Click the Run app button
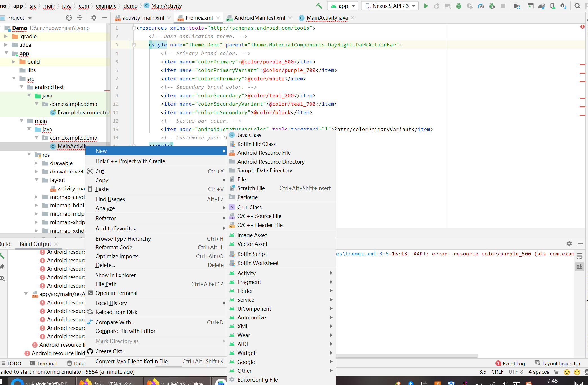Image resolution: width=588 pixels, height=385 pixels. (x=426, y=6)
